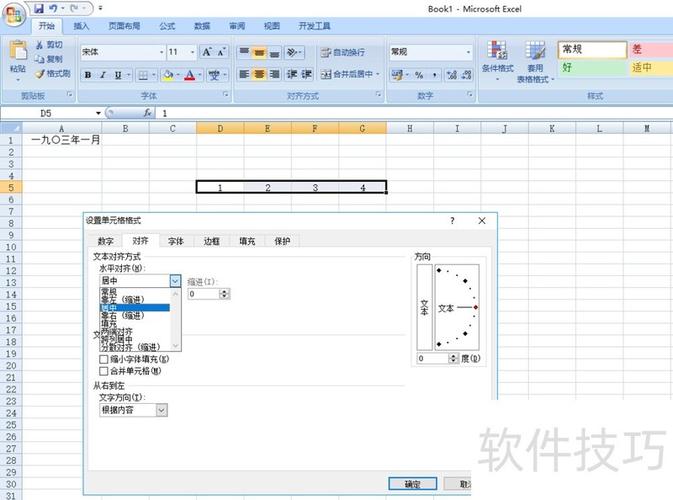Decrease the cell indent
This screenshot has width=673, height=500.
click(292, 74)
